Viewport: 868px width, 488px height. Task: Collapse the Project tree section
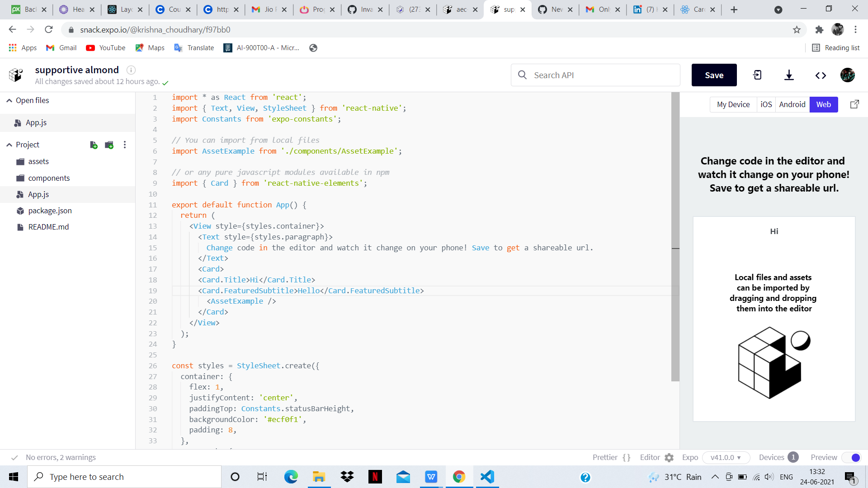coord(9,145)
